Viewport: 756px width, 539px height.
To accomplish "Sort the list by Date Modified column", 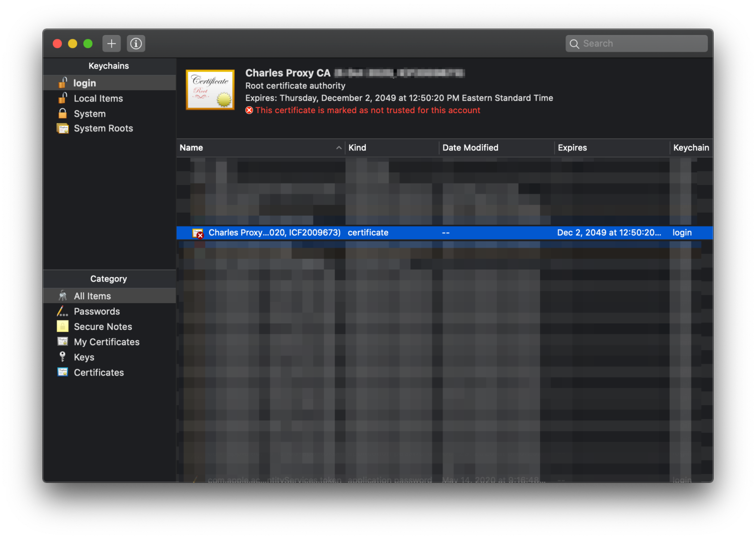I will [497, 148].
